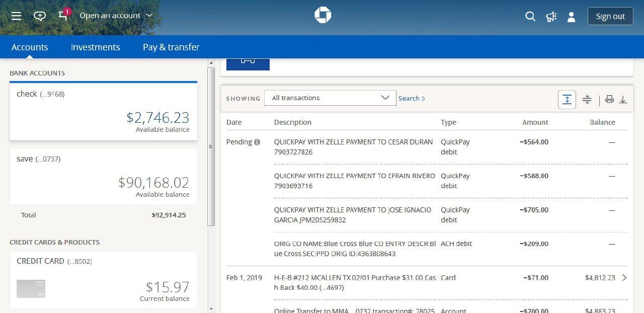
Task: Click the Search transactions link
Action: (x=412, y=98)
